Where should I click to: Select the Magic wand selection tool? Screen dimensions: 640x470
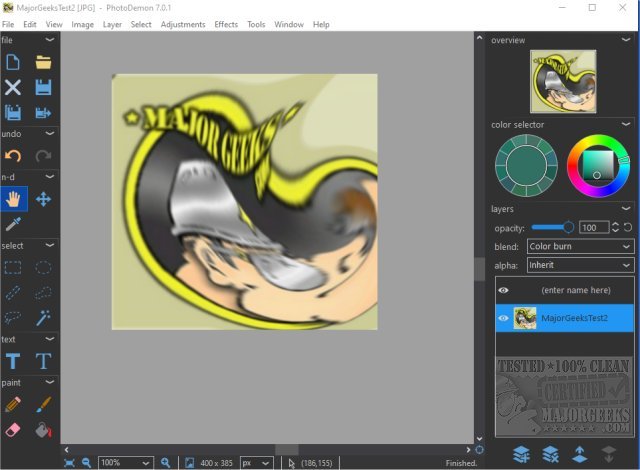pyautogui.click(x=43, y=317)
